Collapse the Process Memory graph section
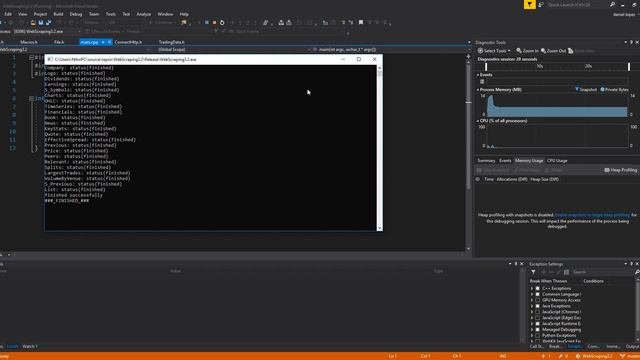Viewport: 640px width, 360px height. 478,89
